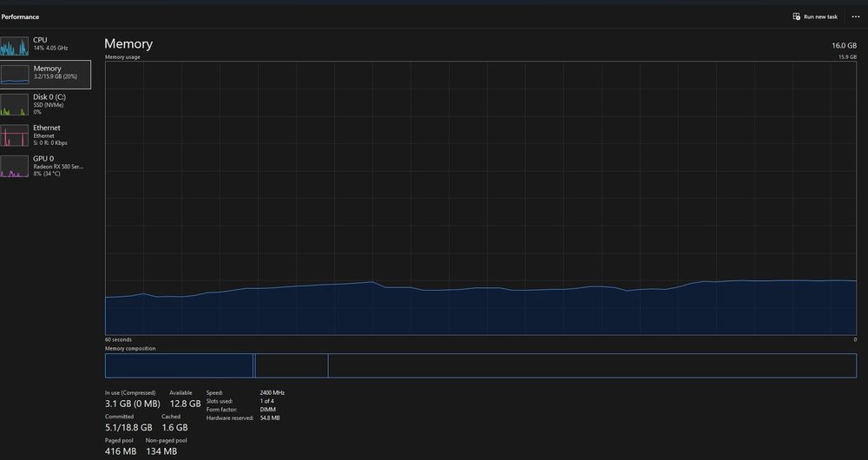The width and height of the screenshot is (868, 460).
Task: Click the 16.0 GB total memory label
Action: coord(844,45)
